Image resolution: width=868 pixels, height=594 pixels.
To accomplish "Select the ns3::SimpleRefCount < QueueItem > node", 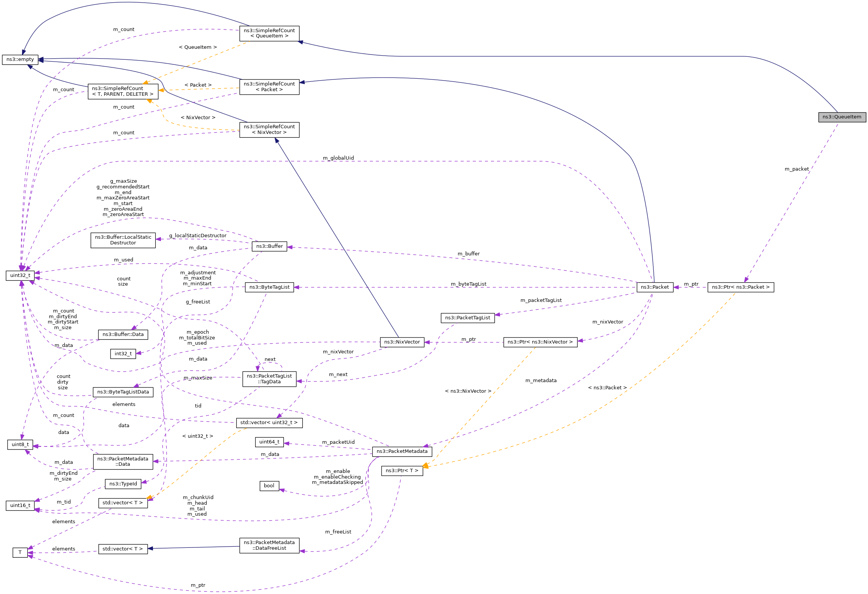I will point(269,33).
